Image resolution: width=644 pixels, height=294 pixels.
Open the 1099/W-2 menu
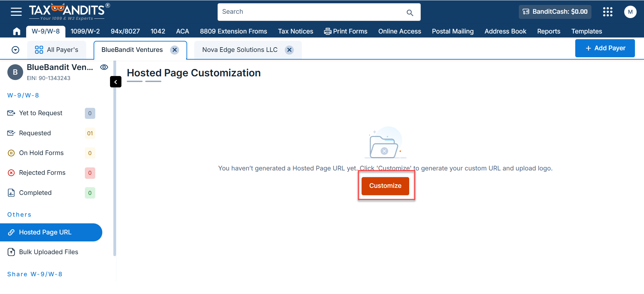click(85, 31)
